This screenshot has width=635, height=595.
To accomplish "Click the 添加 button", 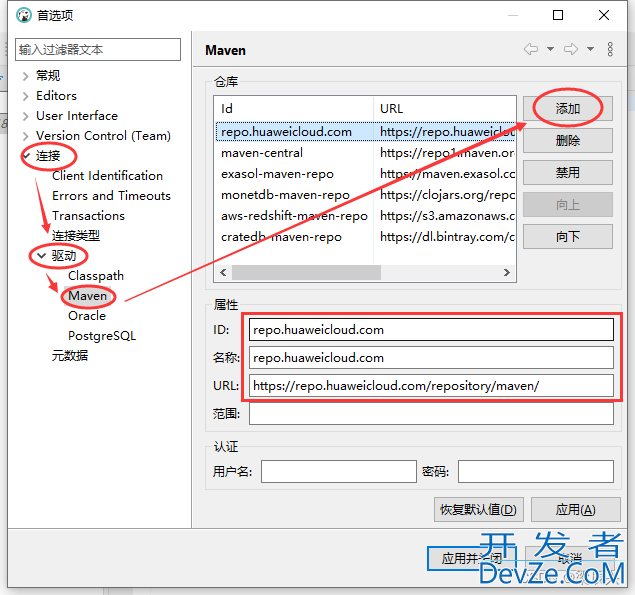I will tap(568, 109).
